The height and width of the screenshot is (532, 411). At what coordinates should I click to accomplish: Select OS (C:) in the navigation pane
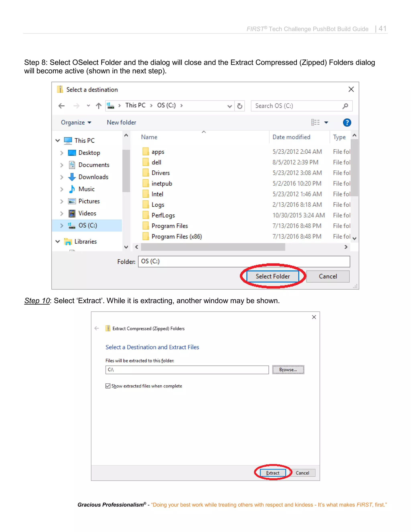click(88, 225)
